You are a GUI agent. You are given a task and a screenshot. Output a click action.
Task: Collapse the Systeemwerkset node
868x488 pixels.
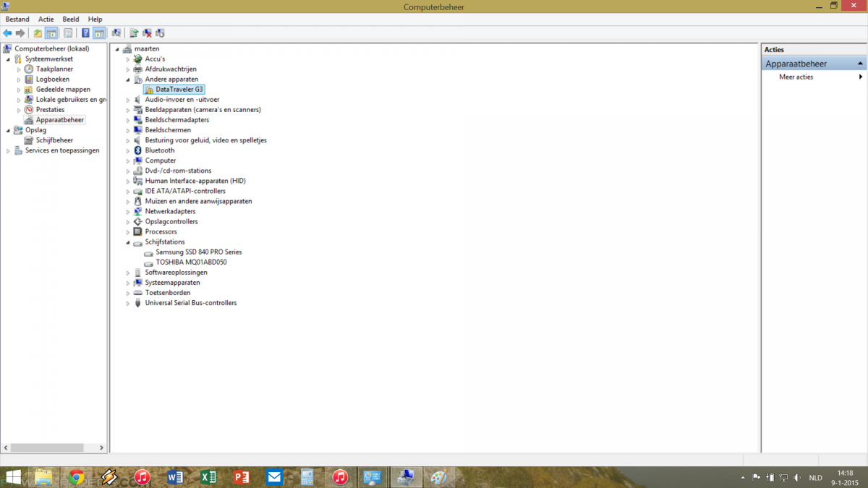pos(8,59)
